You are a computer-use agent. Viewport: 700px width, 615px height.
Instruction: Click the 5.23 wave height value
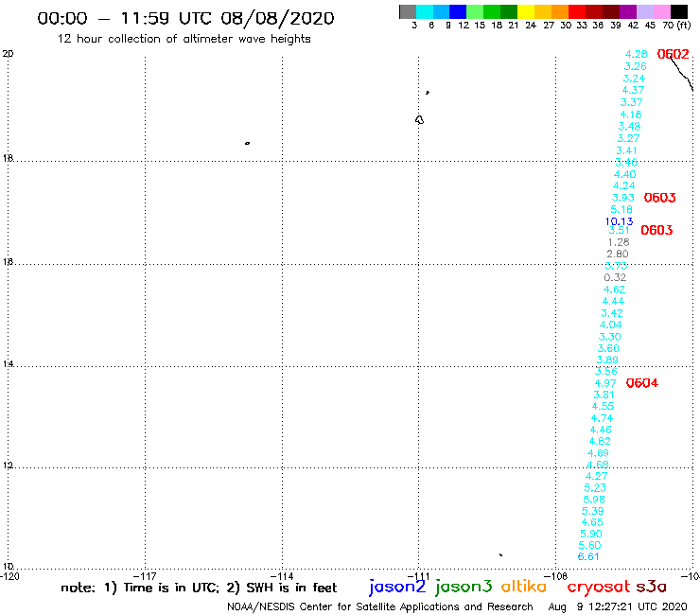[595, 487]
